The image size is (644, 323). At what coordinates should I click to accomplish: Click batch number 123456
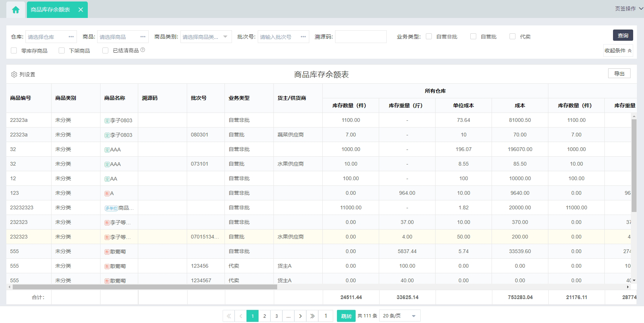[199, 266]
